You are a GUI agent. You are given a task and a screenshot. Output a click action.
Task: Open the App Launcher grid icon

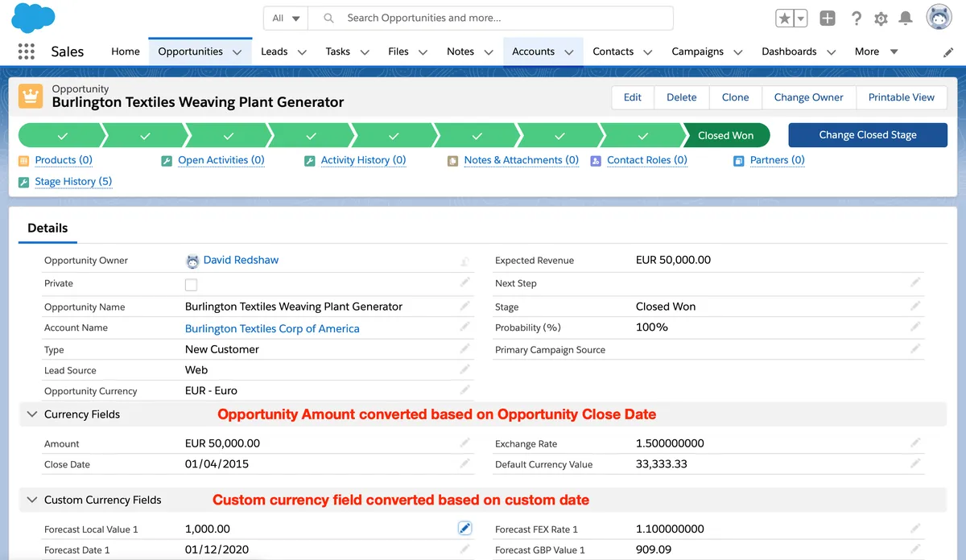point(27,51)
